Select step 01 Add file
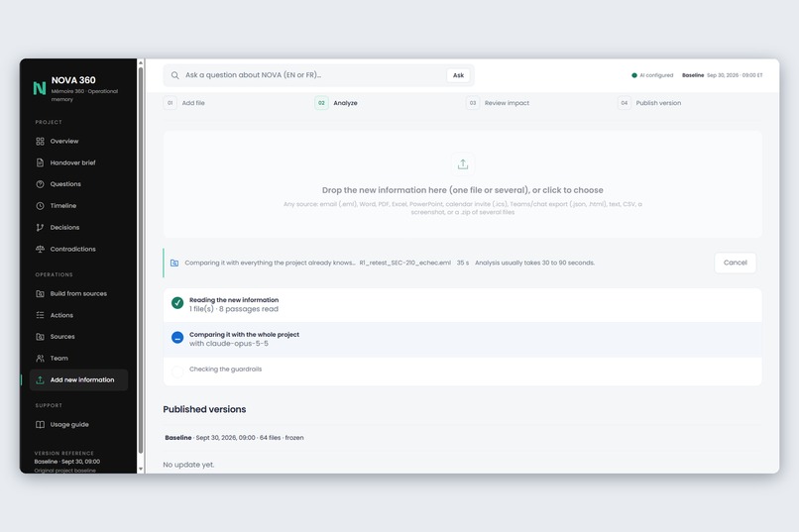Image resolution: width=799 pixels, height=532 pixels. pyautogui.click(x=184, y=103)
